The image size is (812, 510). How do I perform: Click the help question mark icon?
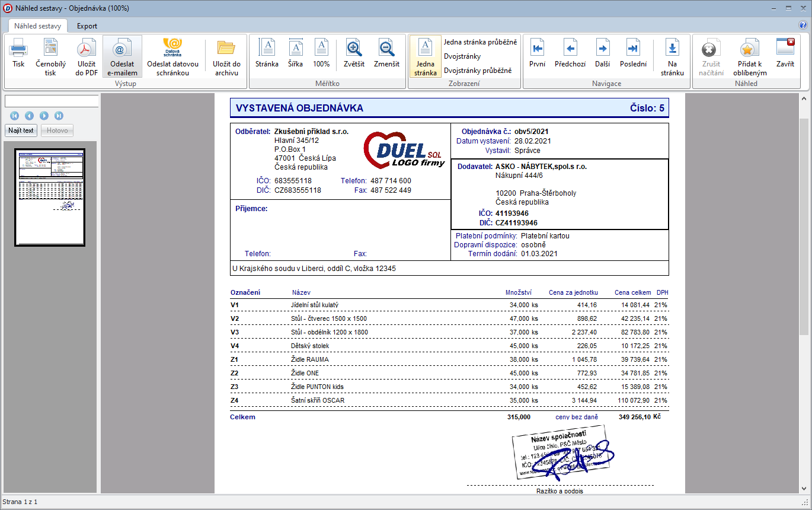(x=803, y=26)
